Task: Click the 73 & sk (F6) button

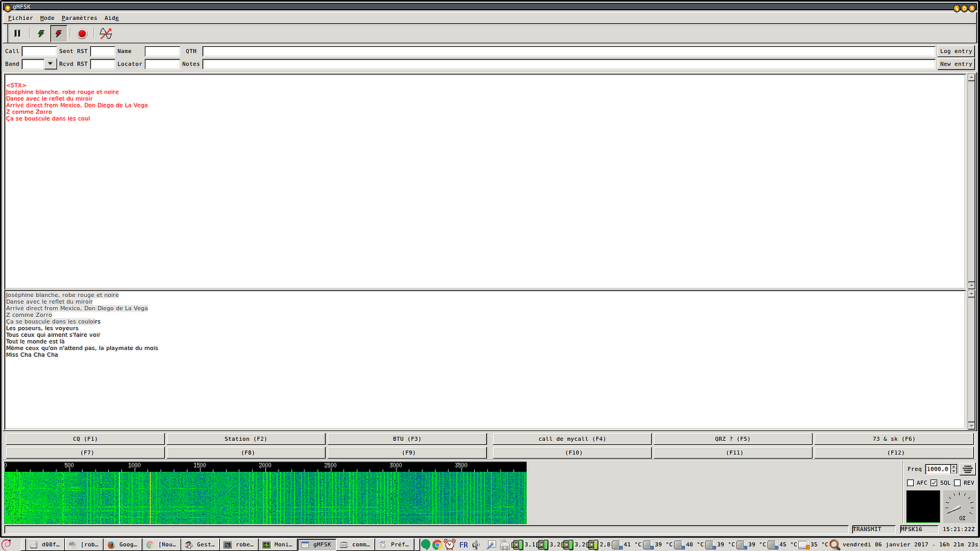Action: (894, 439)
